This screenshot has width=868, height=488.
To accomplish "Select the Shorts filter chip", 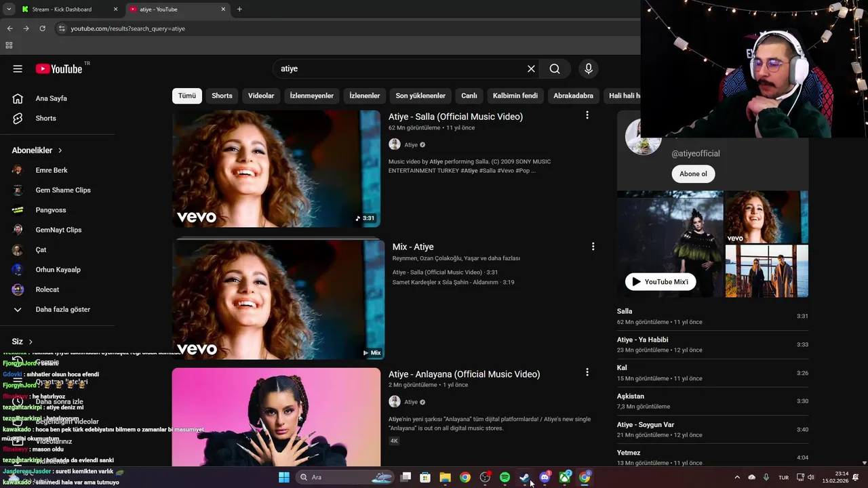I will point(222,96).
